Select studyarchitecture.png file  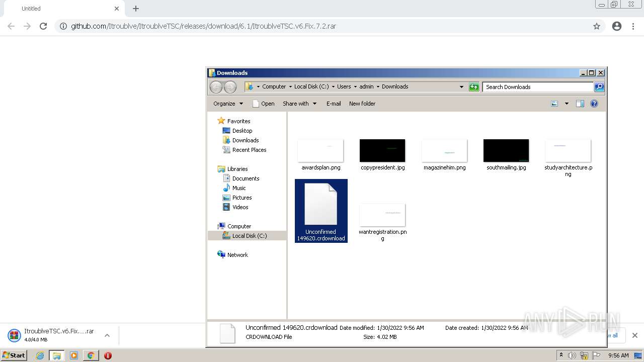pyautogui.click(x=568, y=158)
